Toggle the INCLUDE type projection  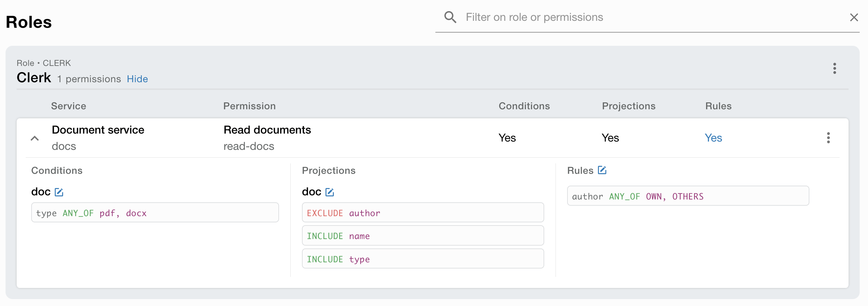pyautogui.click(x=422, y=259)
